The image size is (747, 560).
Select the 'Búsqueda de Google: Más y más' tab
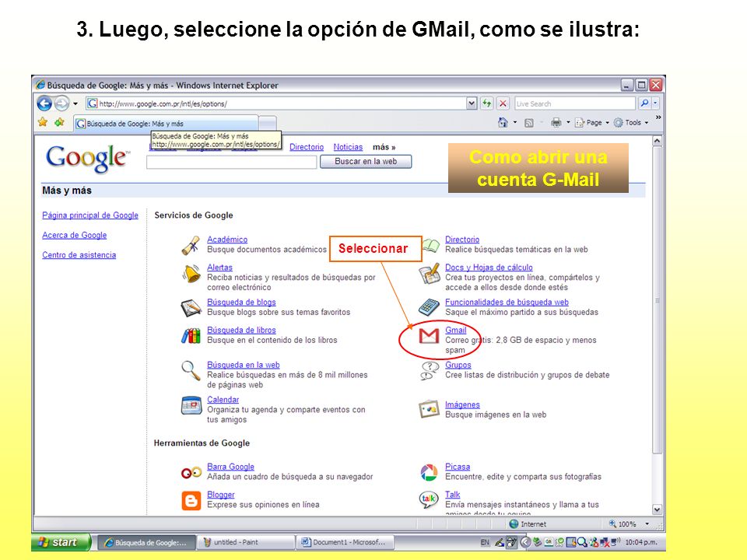tap(166, 124)
